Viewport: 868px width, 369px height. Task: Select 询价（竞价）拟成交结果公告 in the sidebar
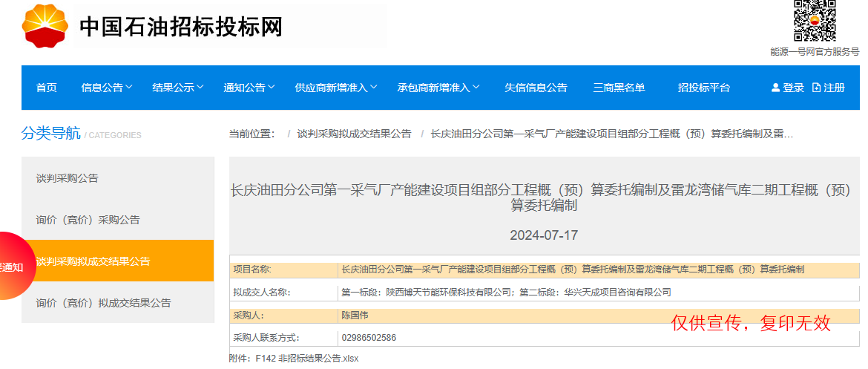click(x=103, y=303)
